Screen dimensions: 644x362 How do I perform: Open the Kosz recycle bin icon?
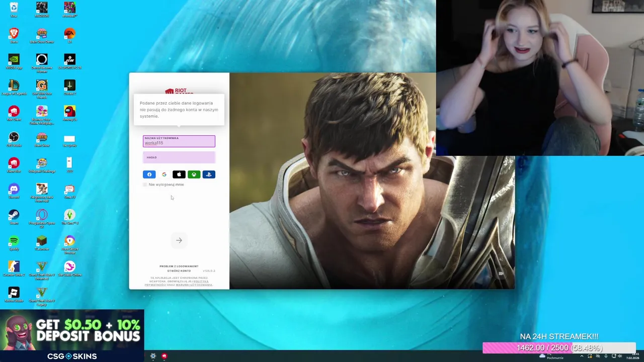pos(14,10)
